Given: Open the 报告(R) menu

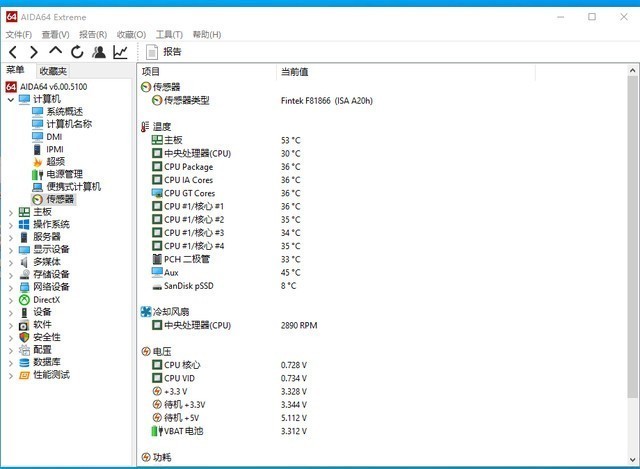Looking at the screenshot, I should (x=93, y=35).
